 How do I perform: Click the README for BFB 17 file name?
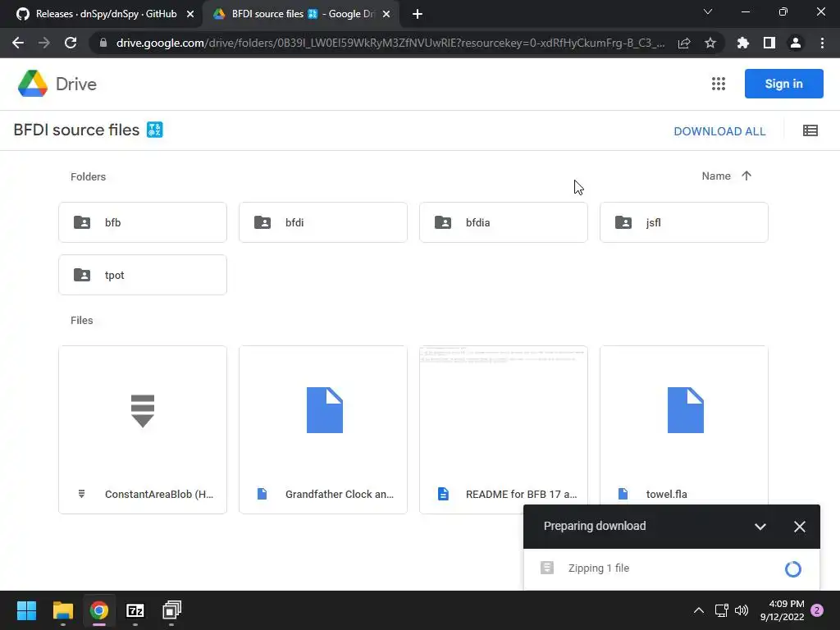(521, 494)
